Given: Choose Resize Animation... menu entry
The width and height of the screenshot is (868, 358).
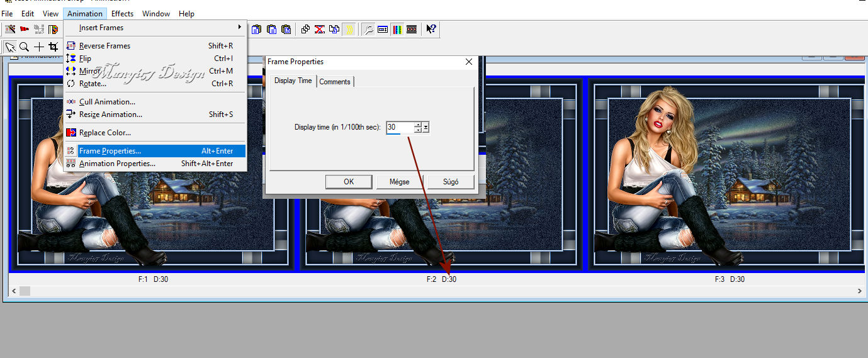Looking at the screenshot, I should [x=155, y=115].
